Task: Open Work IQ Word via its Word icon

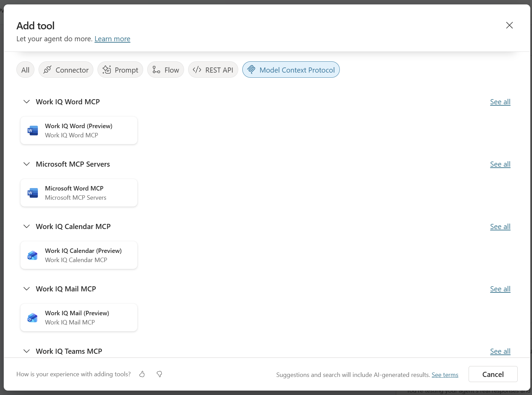Action: pyautogui.click(x=32, y=130)
